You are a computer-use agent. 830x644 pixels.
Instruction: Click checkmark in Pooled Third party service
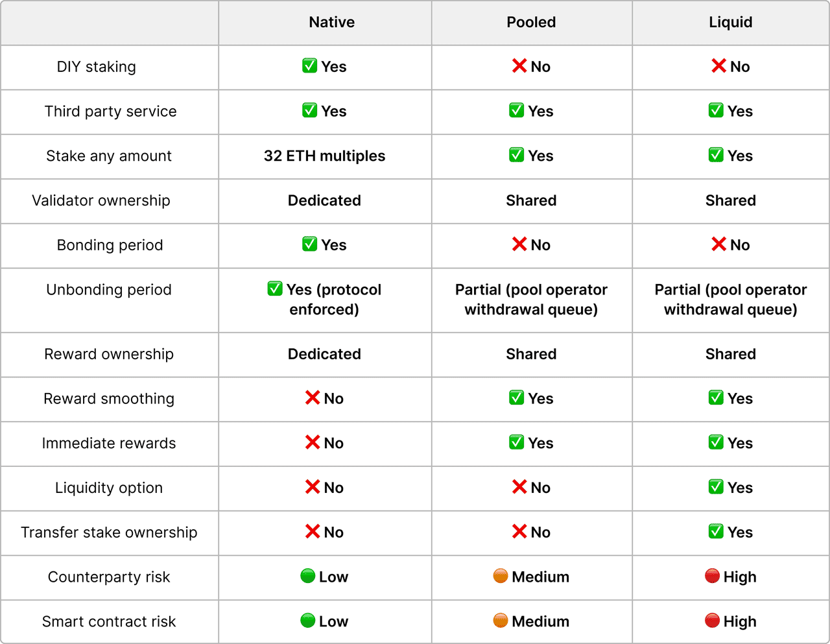coord(516,110)
